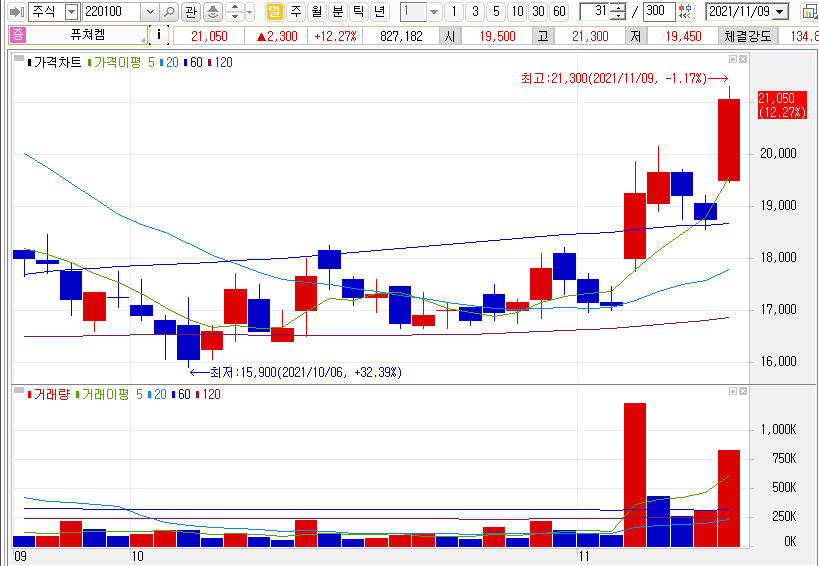Select interval 5 button

tap(496, 11)
